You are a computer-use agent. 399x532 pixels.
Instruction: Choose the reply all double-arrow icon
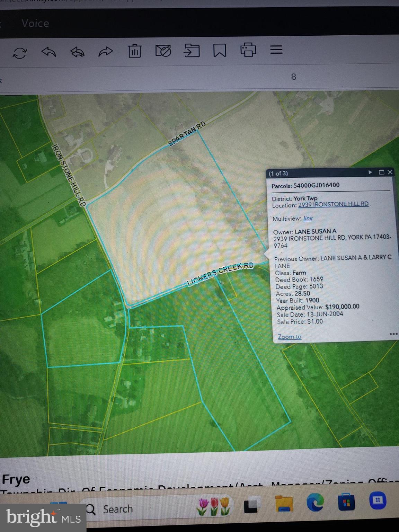coord(77,52)
